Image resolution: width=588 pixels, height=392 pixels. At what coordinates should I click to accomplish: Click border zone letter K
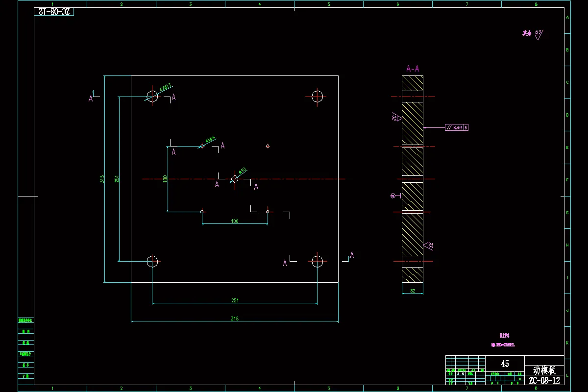pos(567,343)
